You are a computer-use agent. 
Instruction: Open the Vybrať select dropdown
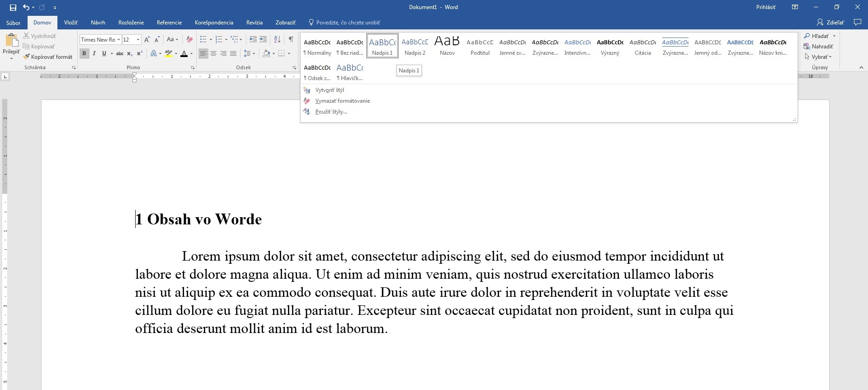(818, 57)
